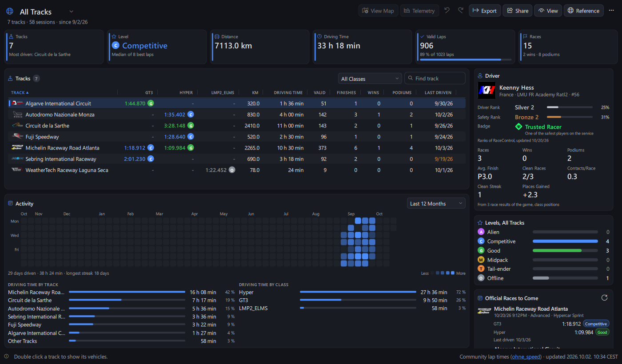Click the Fuji Speedway track logo
Screen dimensions: 622x364
click(x=17, y=137)
